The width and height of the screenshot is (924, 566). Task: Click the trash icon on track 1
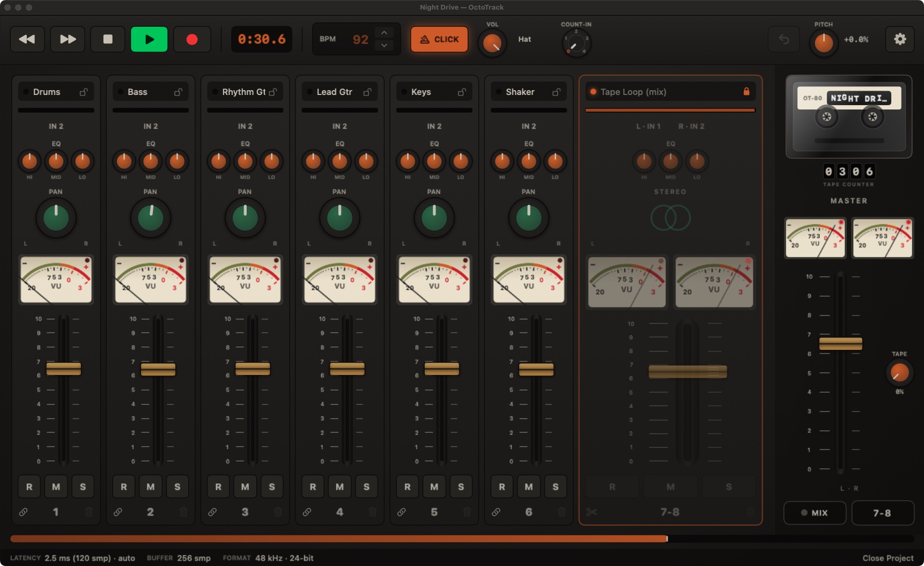click(x=89, y=512)
